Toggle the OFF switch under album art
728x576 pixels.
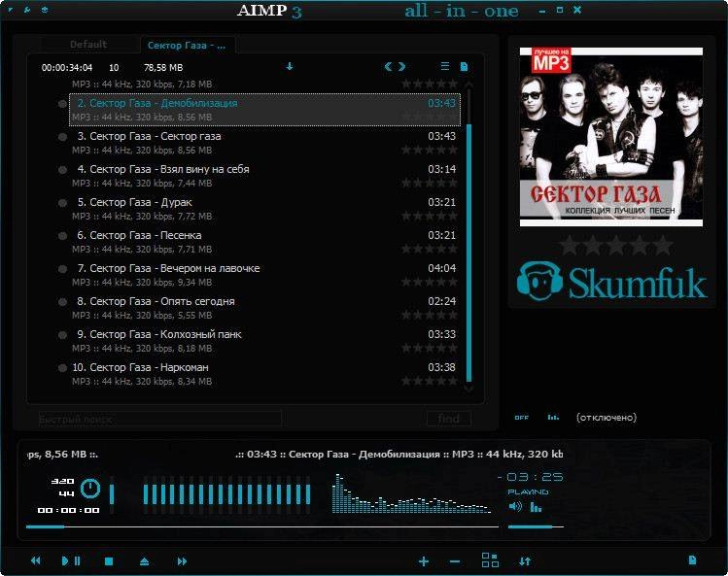point(521,418)
